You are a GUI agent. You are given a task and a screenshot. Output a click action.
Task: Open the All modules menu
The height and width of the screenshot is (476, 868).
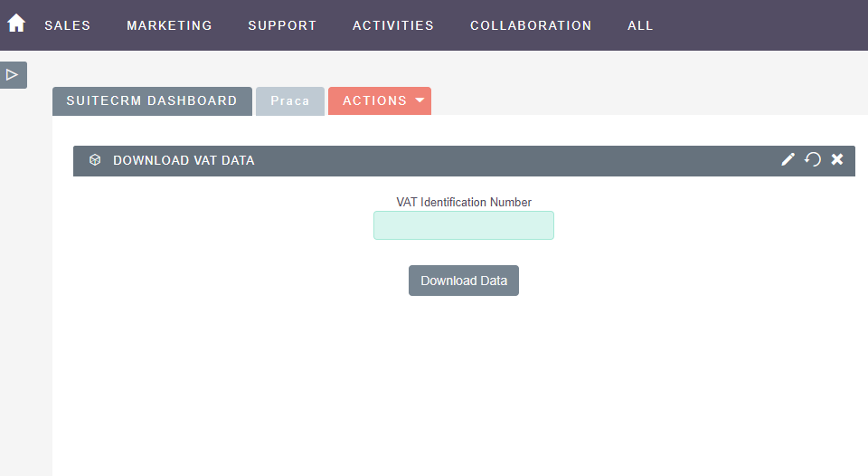640,25
